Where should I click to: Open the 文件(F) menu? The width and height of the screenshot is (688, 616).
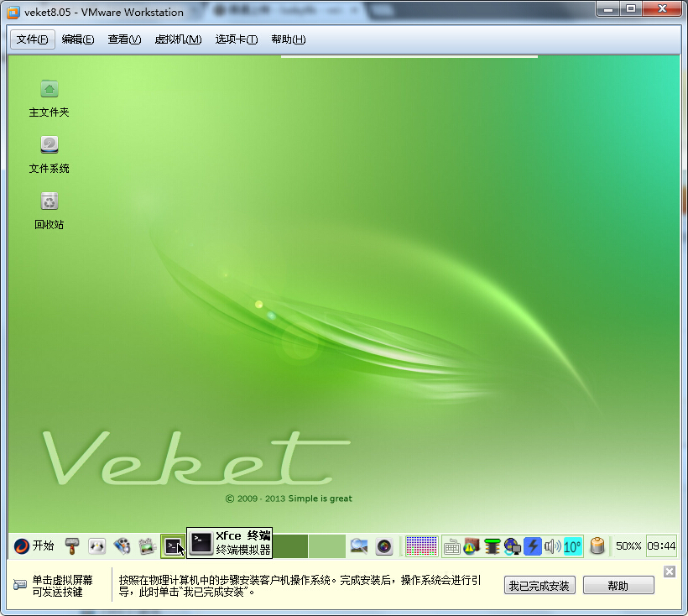click(33, 39)
